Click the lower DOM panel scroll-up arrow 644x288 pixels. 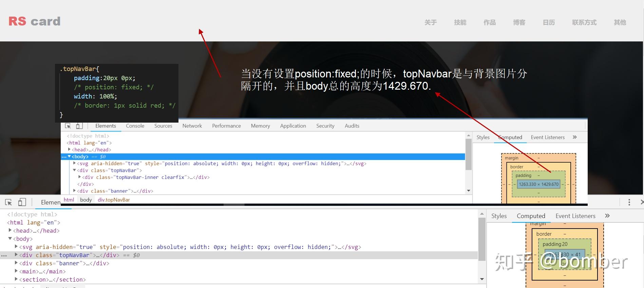pyautogui.click(x=482, y=214)
